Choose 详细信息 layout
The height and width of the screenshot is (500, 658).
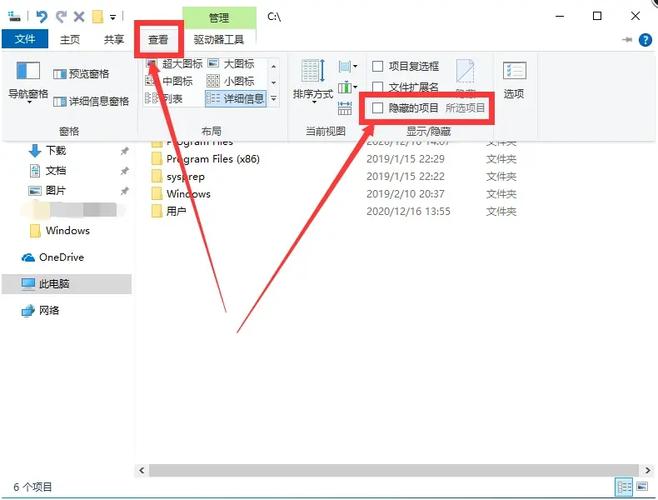point(235,98)
